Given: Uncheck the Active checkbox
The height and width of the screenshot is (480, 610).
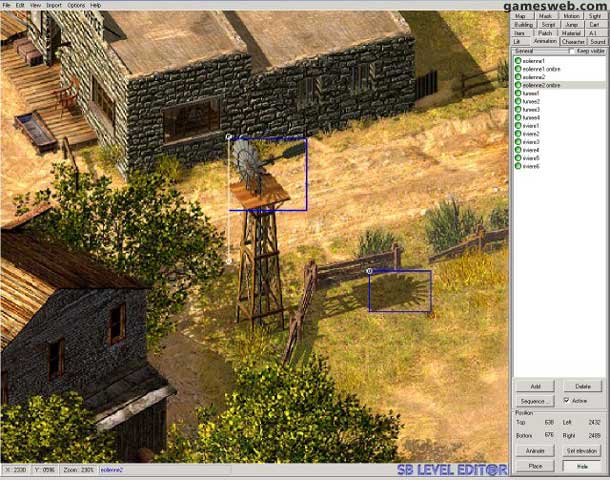Looking at the screenshot, I should (567, 400).
